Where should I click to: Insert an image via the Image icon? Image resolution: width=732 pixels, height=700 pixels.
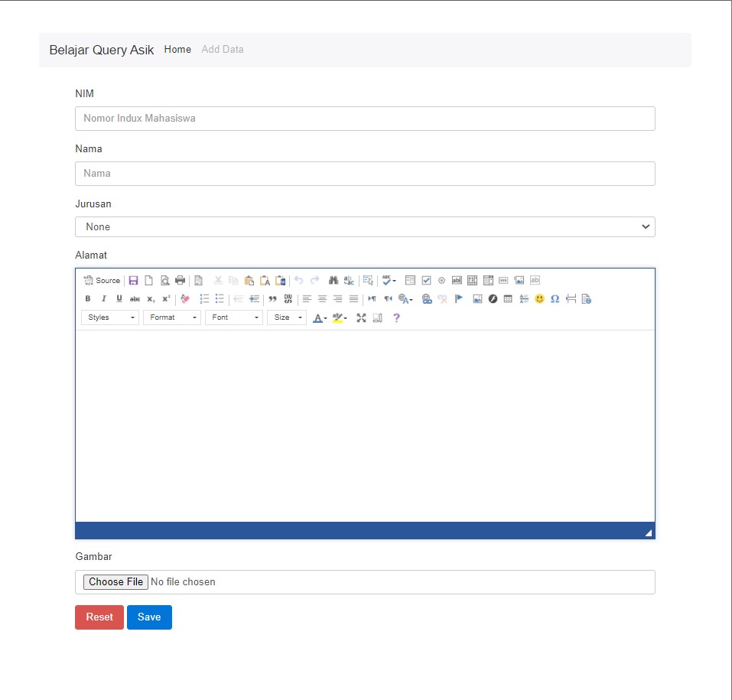coord(477,299)
